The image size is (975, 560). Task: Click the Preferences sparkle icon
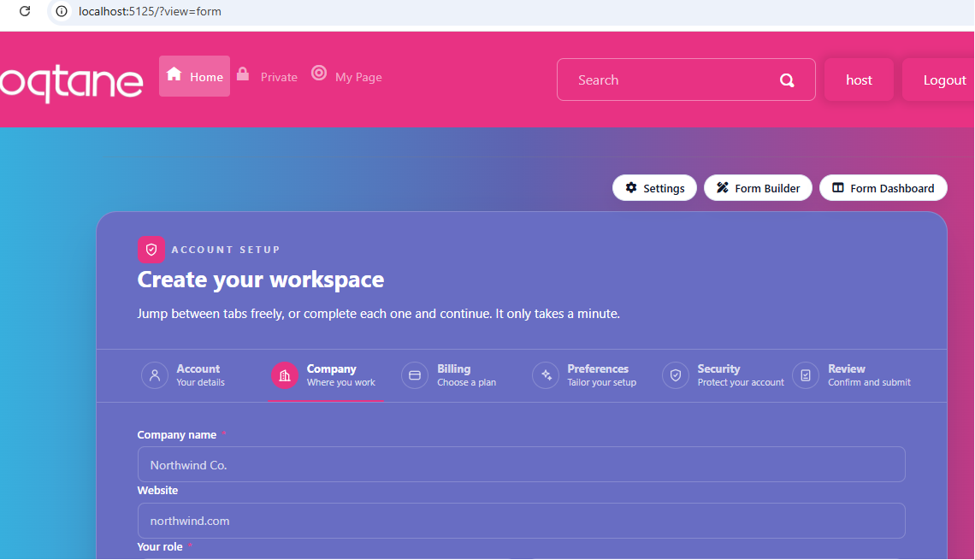(546, 375)
